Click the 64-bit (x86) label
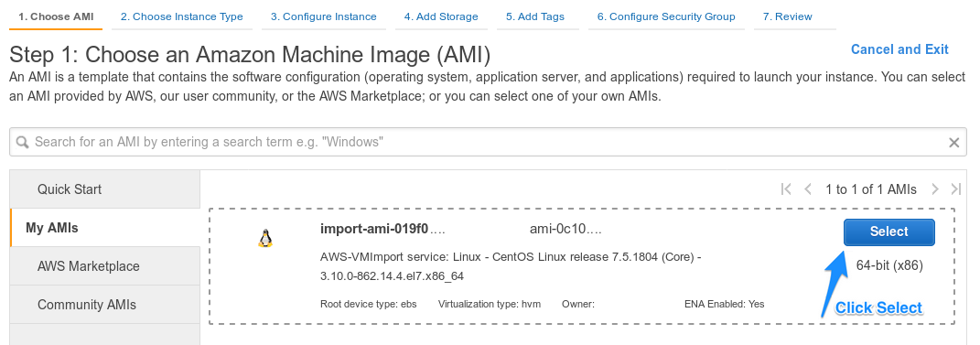 point(889,265)
